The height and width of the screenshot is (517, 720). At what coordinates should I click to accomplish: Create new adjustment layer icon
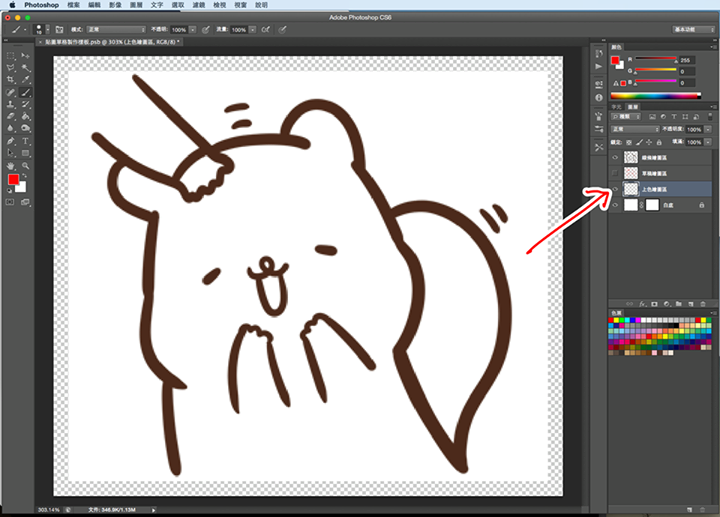pyautogui.click(x=667, y=304)
